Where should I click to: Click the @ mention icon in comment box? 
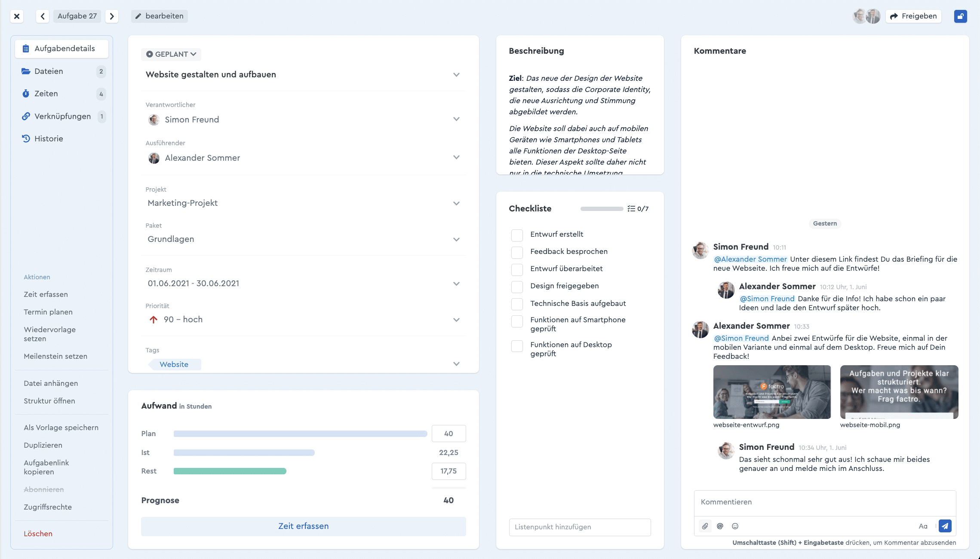[720, 526]
